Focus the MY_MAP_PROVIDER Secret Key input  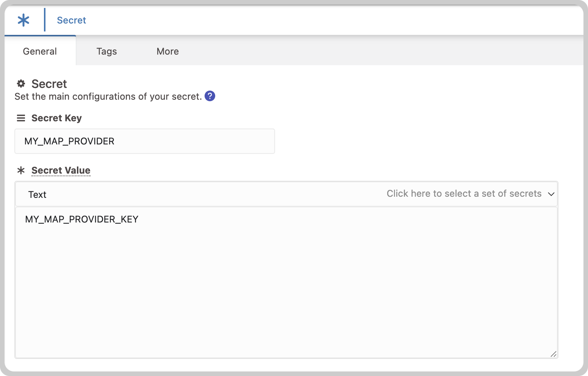[x=144, y=141]
